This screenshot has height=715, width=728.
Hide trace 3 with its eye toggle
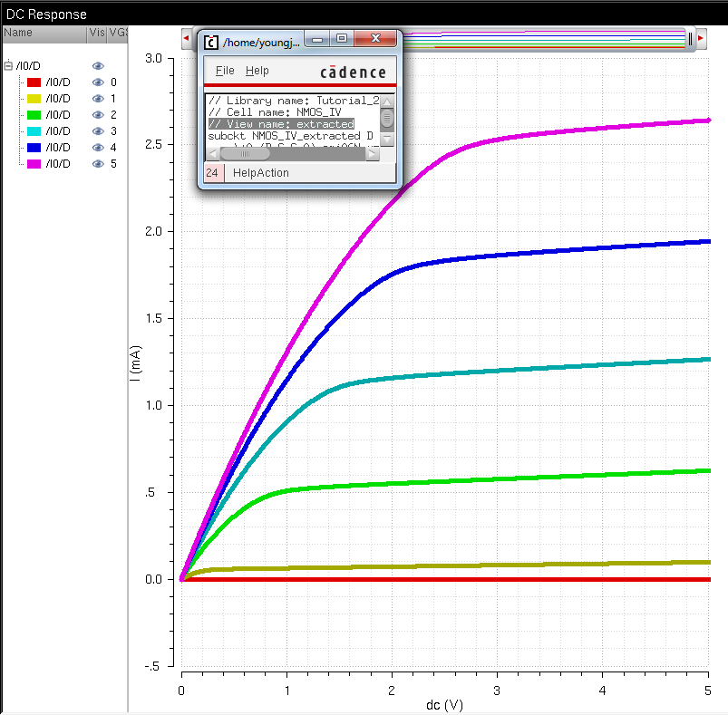pos(98,130)
